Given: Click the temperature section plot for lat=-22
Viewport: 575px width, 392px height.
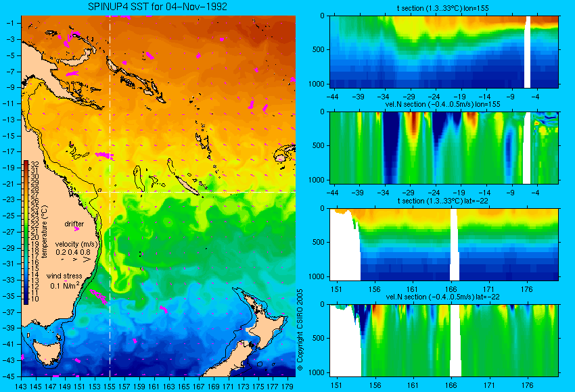Looking at the screenshot, I should [444, 245].
